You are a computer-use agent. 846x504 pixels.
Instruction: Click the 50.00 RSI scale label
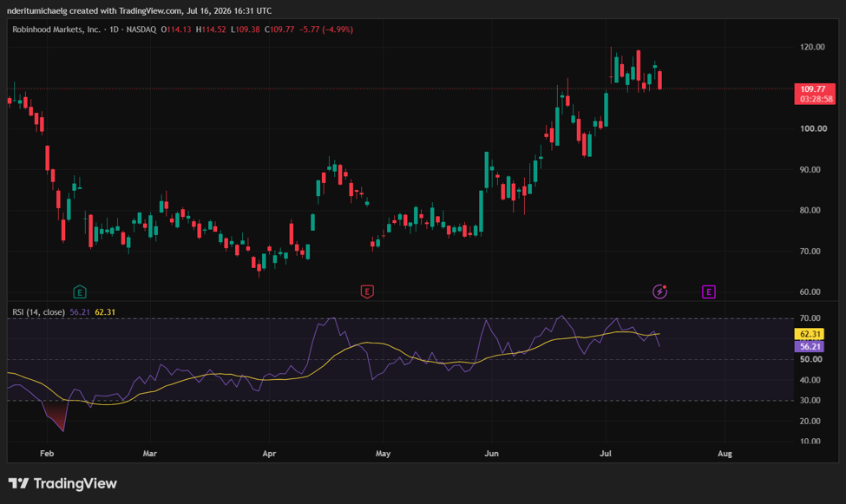(810, 359)
